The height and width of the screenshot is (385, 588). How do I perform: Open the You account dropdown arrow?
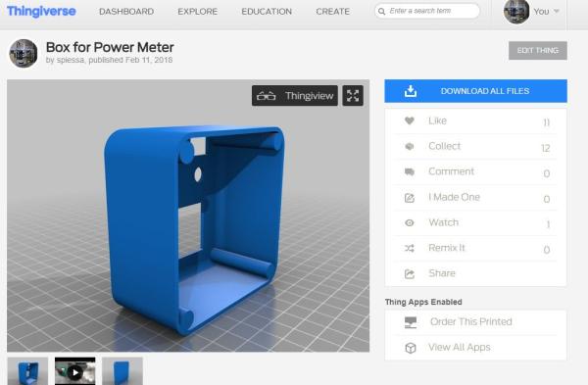click(557, 11)
